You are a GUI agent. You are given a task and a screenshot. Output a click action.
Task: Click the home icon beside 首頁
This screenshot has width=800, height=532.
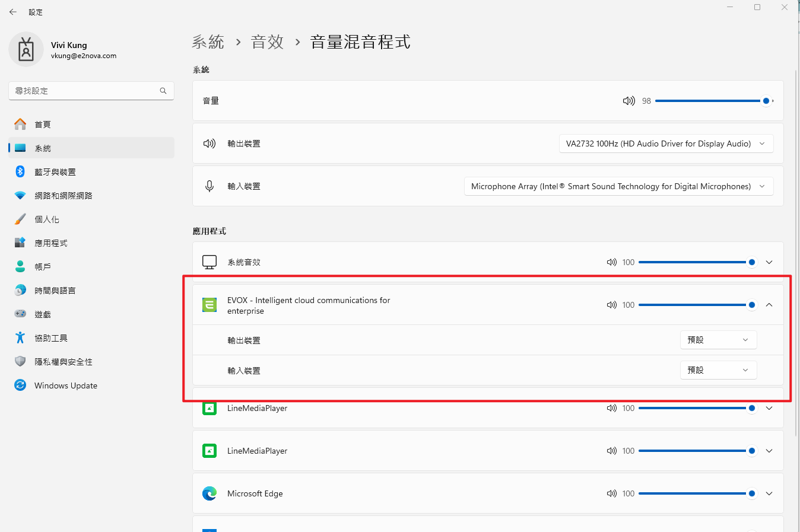click(20, 124)
